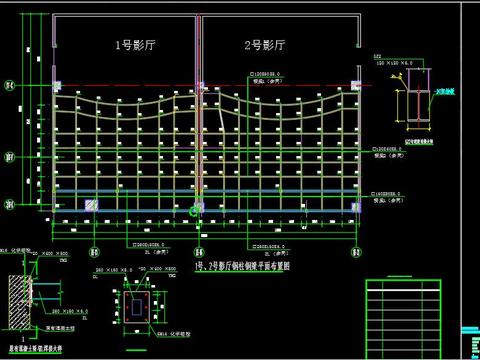This screenshot has height=360, width=480.
Task: Select the 260×160×6.0 leader text in wall detail
Action: 70,311
